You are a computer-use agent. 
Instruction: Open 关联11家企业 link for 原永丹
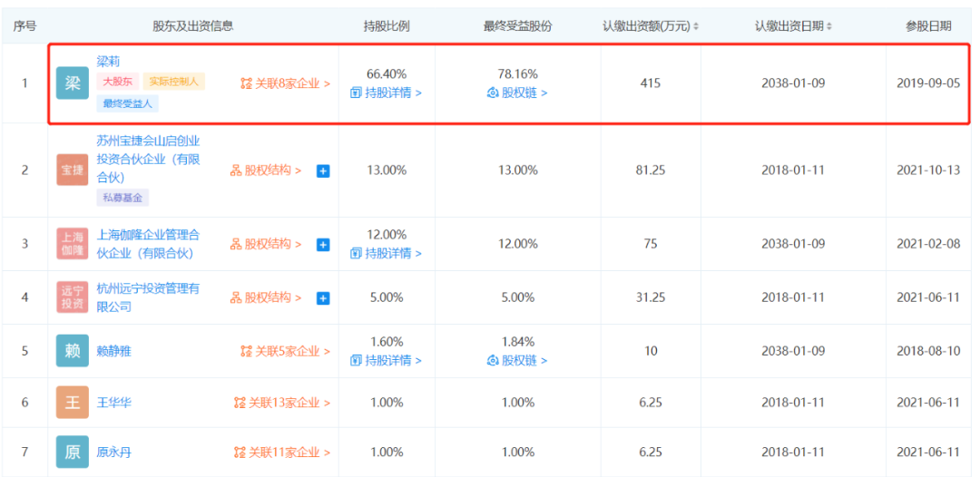pyautogui.click(x=282, y=453)
